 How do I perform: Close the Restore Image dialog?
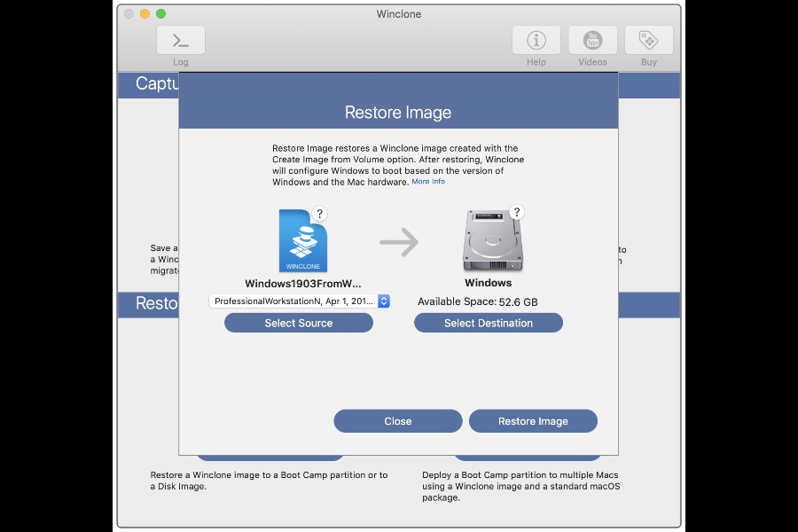coord(398,421)
